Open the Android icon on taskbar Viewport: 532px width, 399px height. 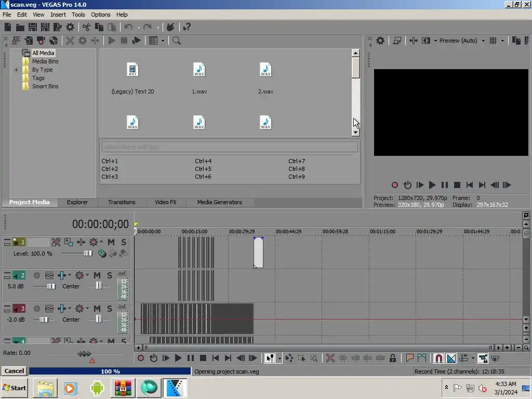(x=97, y=388)
